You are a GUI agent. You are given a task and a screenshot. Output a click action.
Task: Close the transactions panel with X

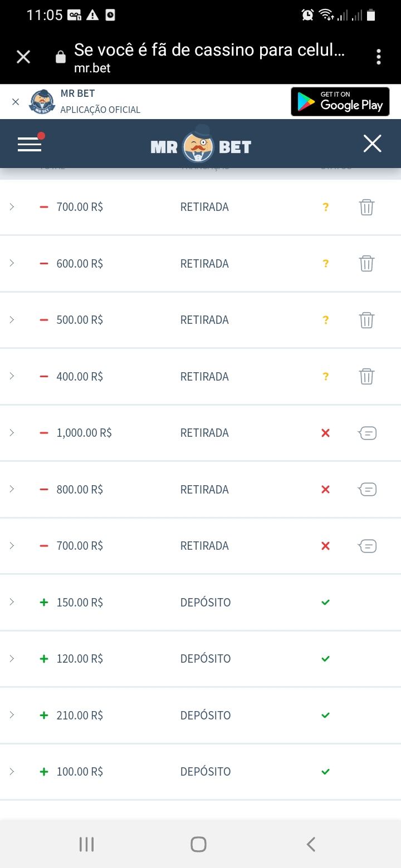372,144
